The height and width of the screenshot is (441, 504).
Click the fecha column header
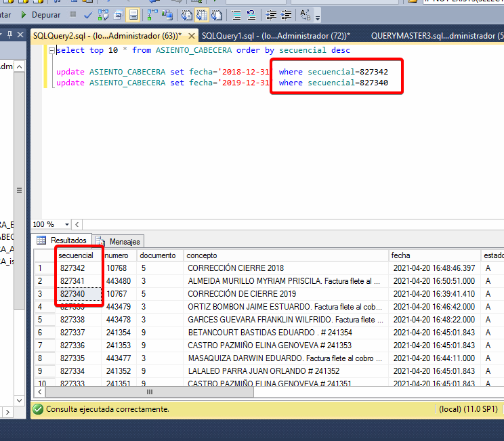tap(435, 255)
